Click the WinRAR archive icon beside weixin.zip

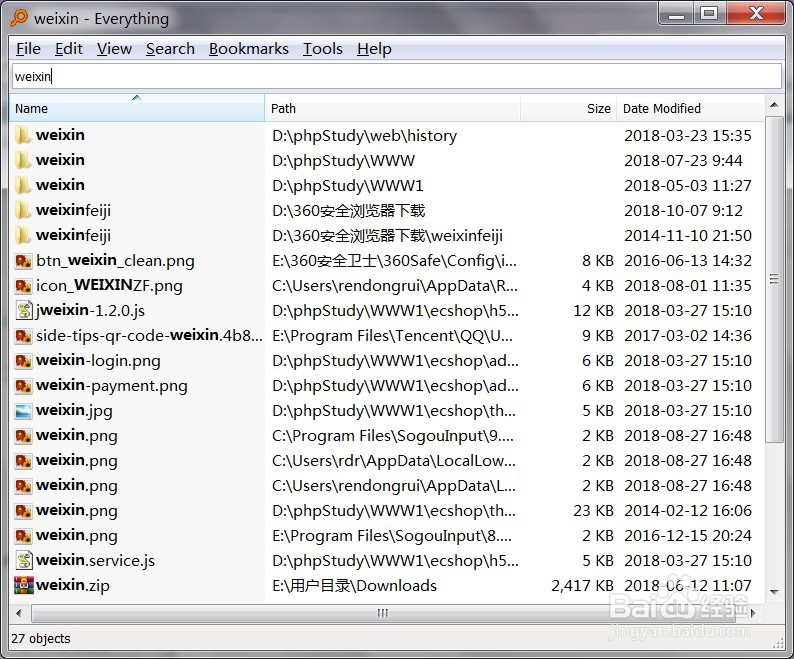23,585
